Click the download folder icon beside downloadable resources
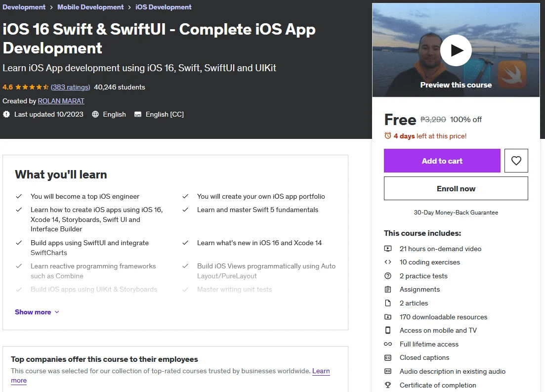The width and height of the screenshot is (545, 392). (388, 317)
